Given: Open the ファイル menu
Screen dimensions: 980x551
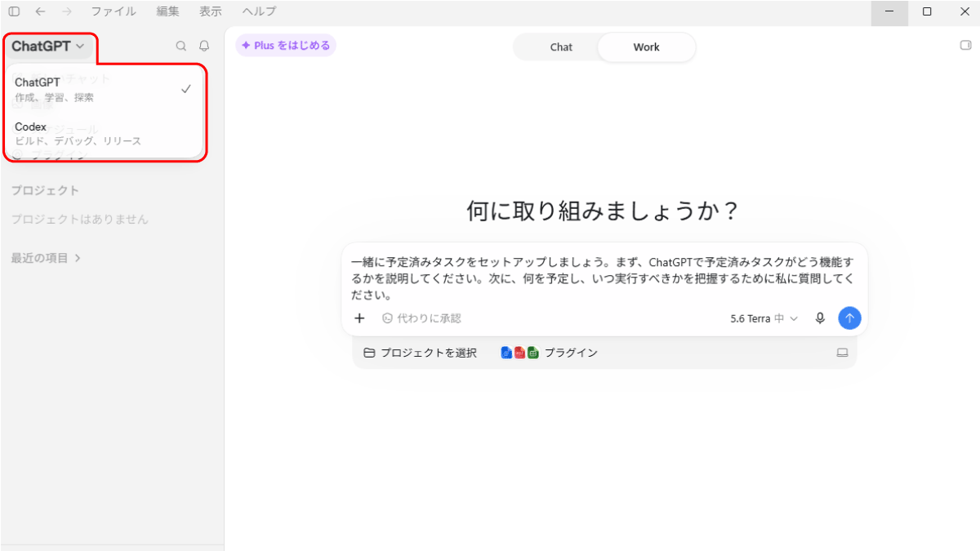Looking at the screenshot, I should (x=114, y=11).
